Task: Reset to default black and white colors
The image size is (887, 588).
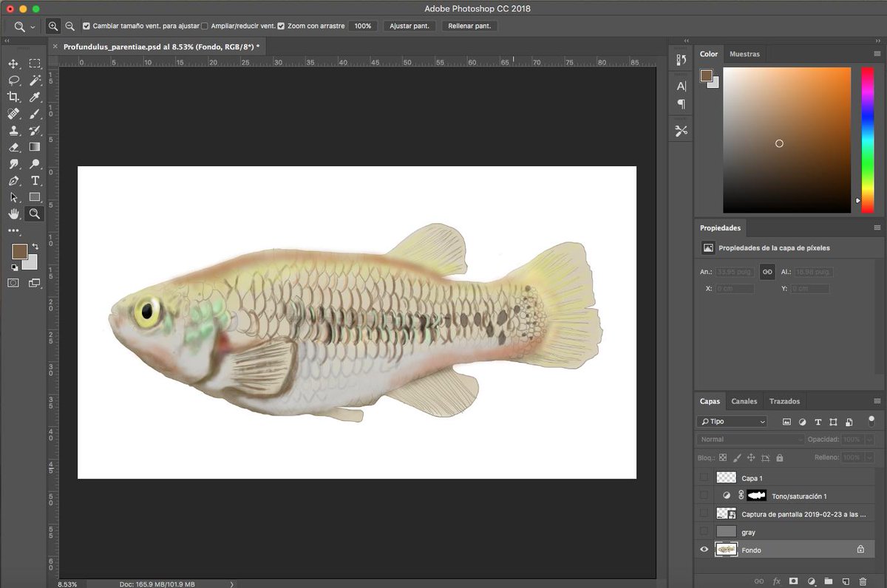Action: (15, 267)
